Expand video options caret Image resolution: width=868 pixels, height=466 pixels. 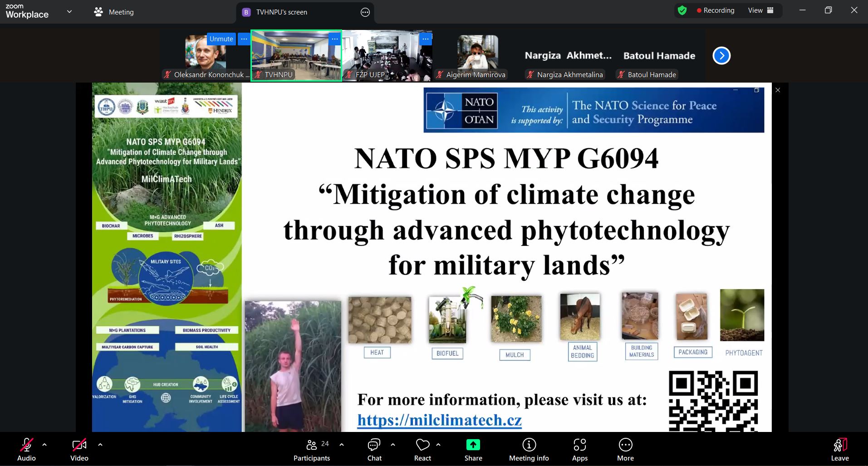pos(100,445)
